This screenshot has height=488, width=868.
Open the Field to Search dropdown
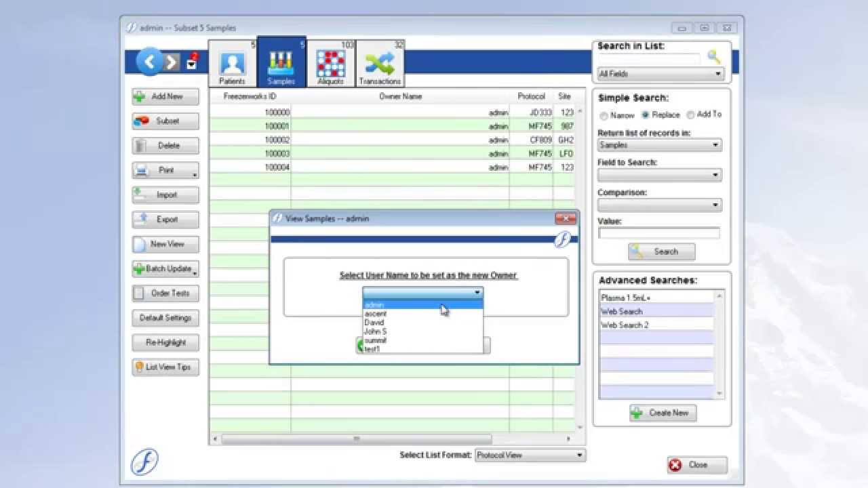pos(658,175)
